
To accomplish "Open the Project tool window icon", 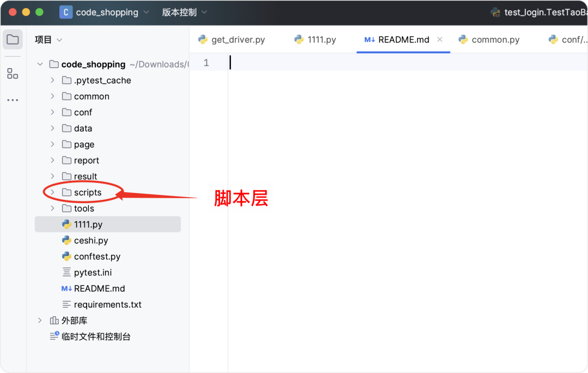I will (x=13, y=39).
